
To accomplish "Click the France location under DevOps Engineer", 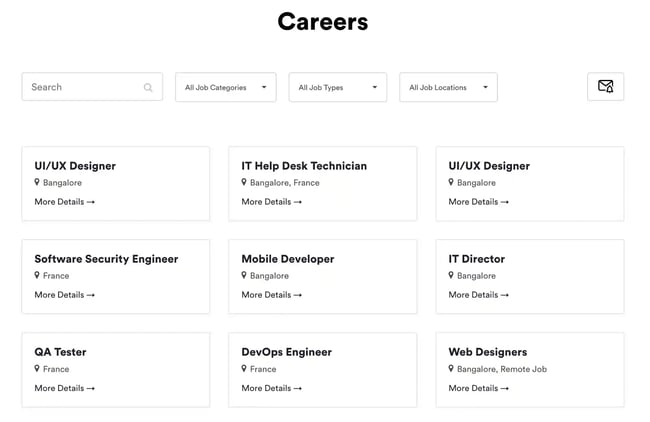I will click(x=263, y=369).
